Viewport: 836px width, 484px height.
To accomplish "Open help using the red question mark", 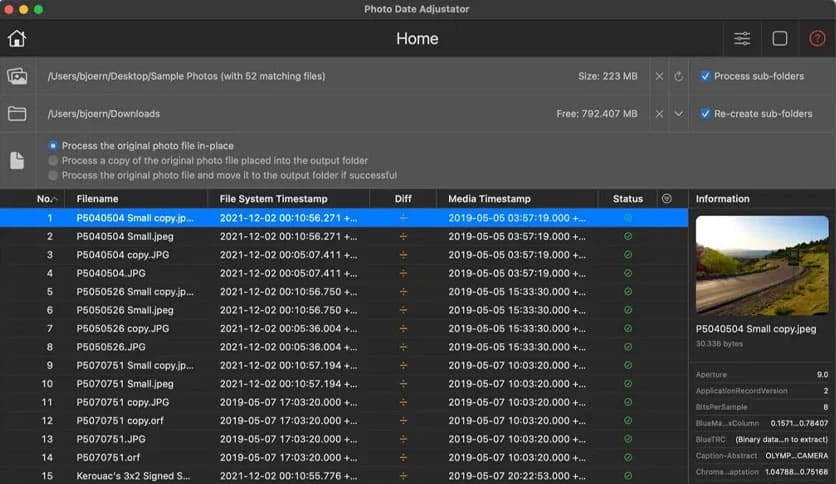I will tap(817, 39).
